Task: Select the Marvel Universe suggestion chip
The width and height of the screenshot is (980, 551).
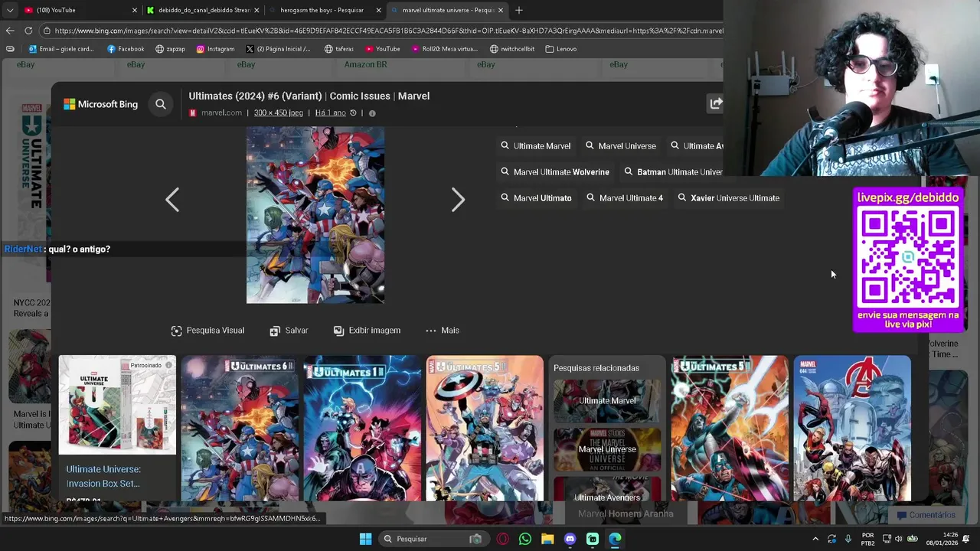Action: pyautogui.click(x=620, y=145)
